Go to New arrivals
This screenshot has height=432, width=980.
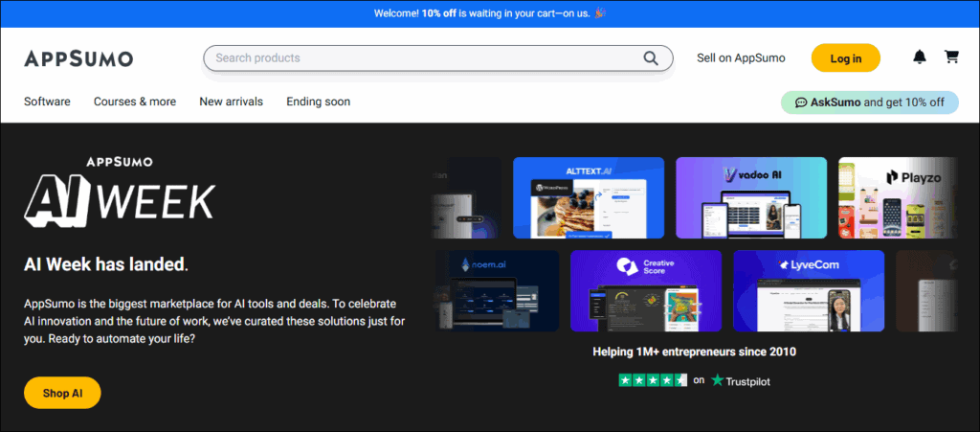tap(231, 102)
